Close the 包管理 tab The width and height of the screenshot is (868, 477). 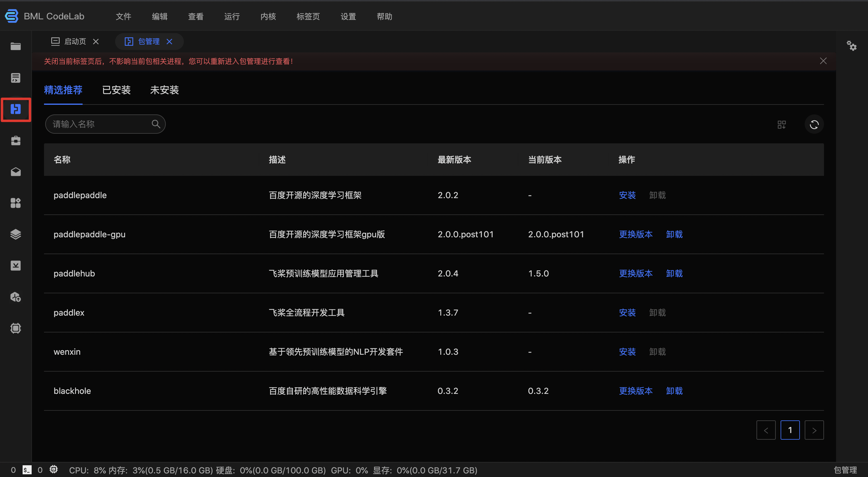pyautogui.click(x=169, y=41)
